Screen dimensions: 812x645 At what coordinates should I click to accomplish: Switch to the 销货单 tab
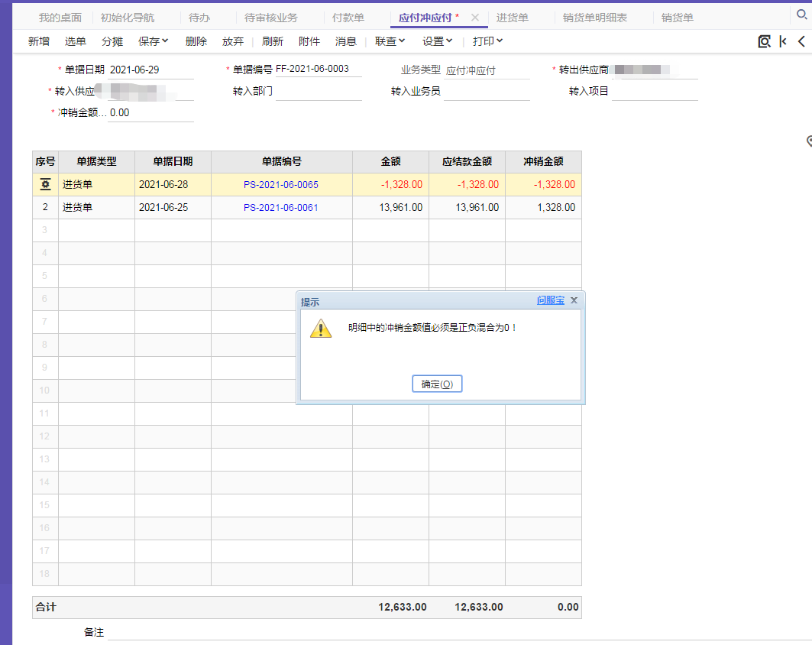(677, 18)
